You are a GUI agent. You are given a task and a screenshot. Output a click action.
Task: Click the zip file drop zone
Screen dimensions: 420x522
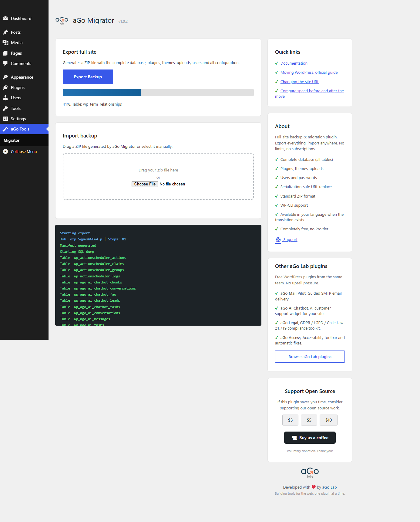coord(158,176)
